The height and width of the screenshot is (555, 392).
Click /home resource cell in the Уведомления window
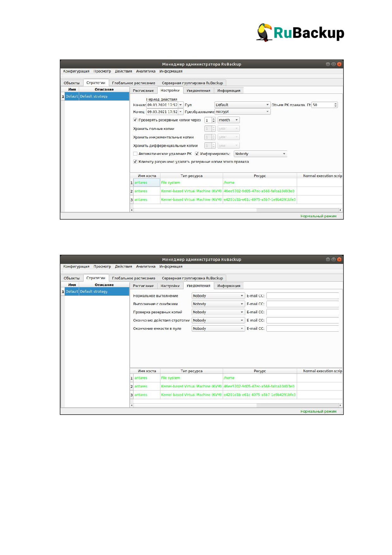[260, 378]
